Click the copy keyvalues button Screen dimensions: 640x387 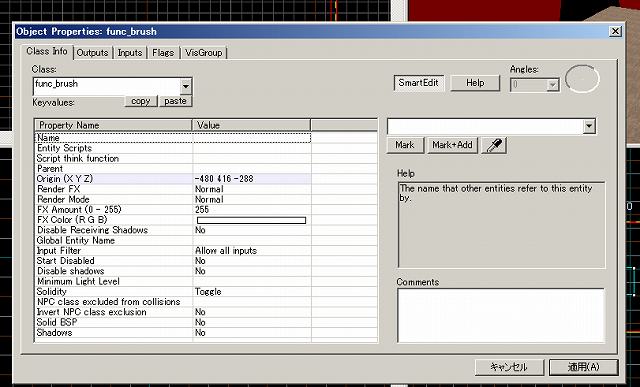pos(141,101)
